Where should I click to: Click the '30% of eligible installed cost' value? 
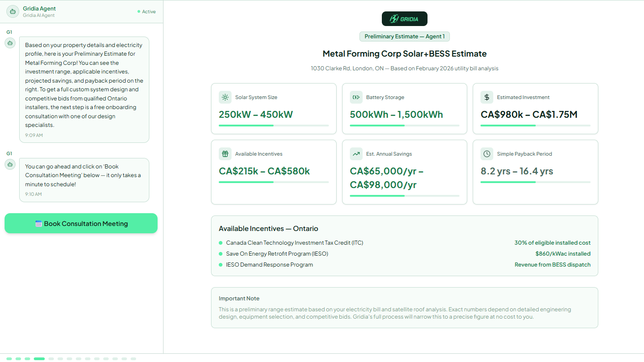point(553,243)
